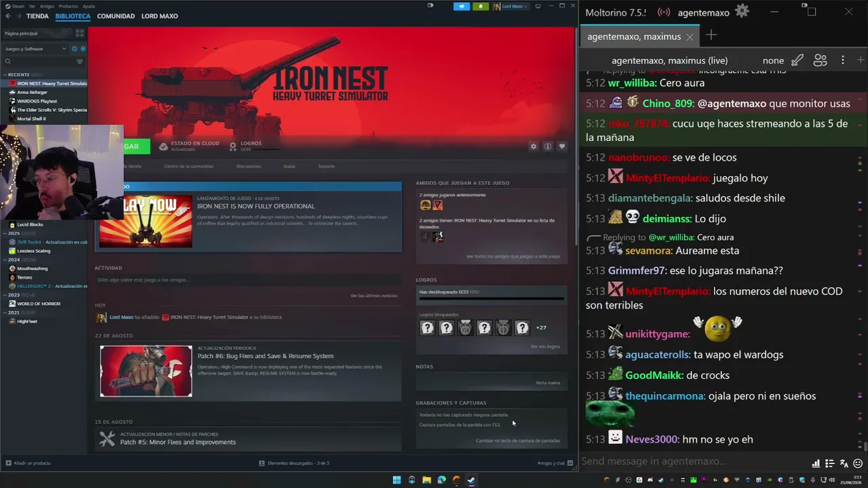The width and height of the screenshot is (868, 488).
Task: Click the Send message in agentemaxo field
Action: click(x=694, y=462)
